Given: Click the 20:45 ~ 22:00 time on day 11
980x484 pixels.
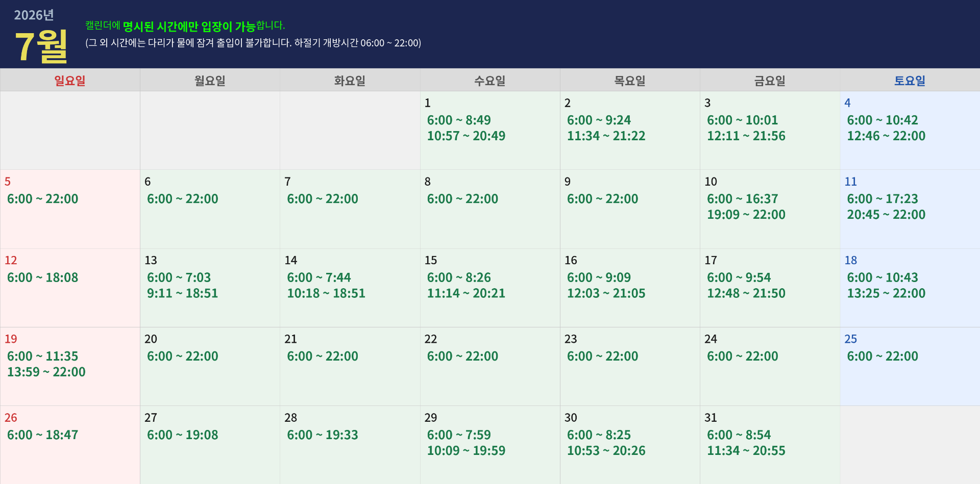Looking at the screenshot, I should pyautogui.click(x=886, y=215).
